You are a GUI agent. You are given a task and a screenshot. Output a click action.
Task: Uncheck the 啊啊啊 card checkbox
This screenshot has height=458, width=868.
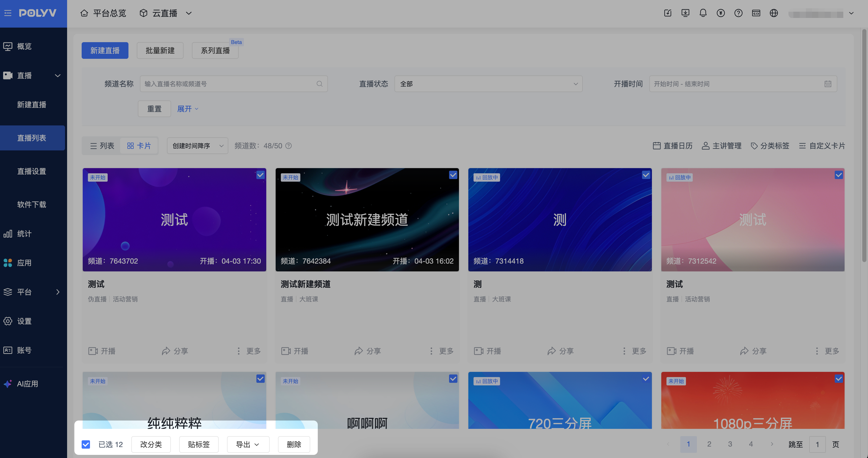(x=453, y=378)
